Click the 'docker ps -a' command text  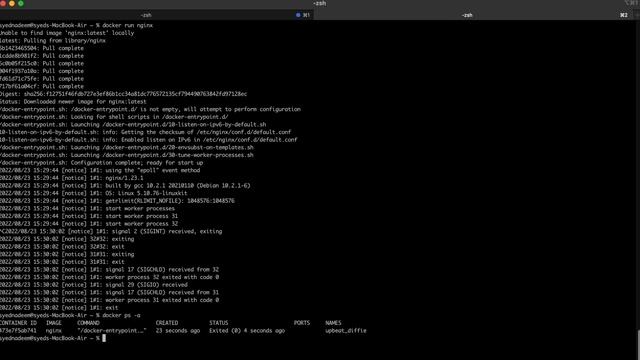click(x=121, y=316)
